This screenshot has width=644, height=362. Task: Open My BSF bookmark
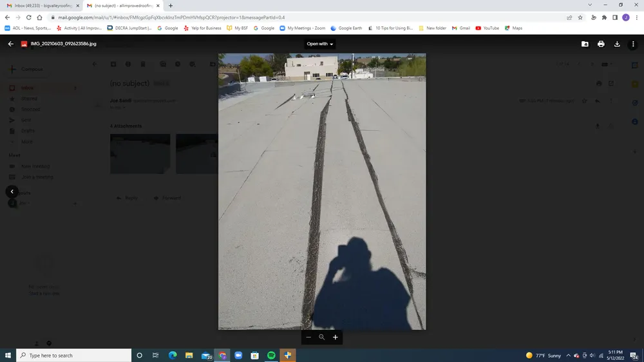click(238, 28)
